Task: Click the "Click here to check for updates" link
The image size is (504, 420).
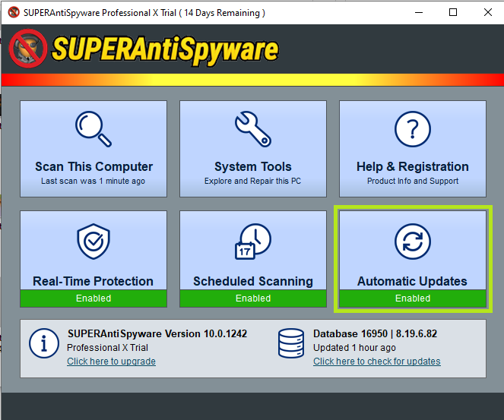Action: (x=377, y=362)
